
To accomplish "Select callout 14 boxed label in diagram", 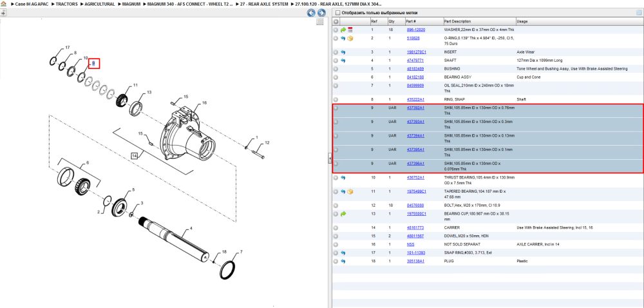I will [x=134, y=156].
